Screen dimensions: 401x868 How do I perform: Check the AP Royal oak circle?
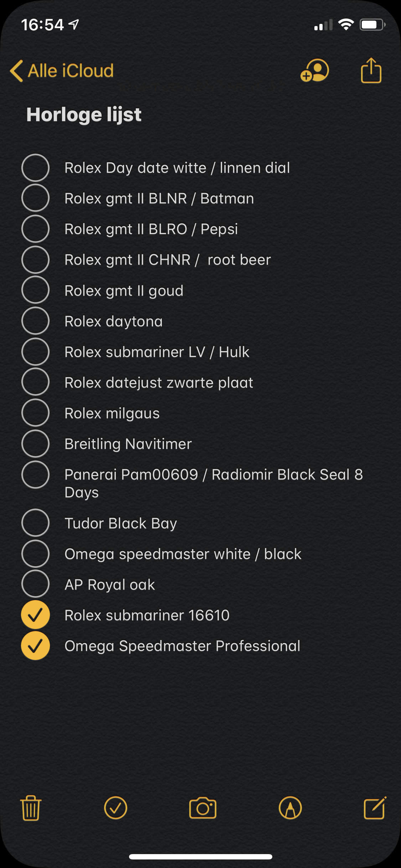pos(35,584)
